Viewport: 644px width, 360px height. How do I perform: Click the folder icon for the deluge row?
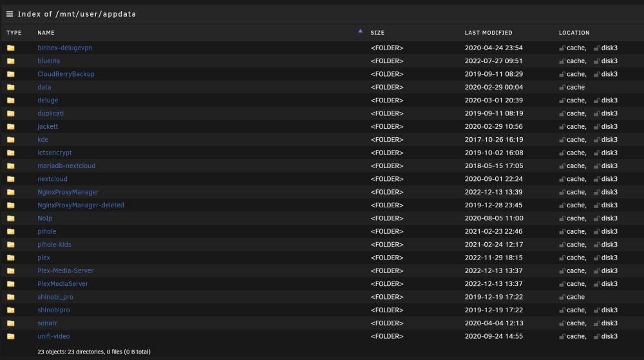[x=11, y=100]
